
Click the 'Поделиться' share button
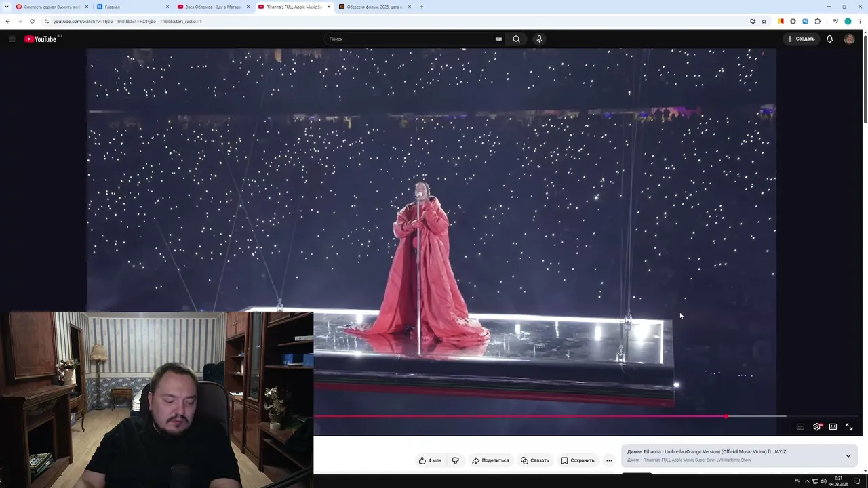coord(490,460)
